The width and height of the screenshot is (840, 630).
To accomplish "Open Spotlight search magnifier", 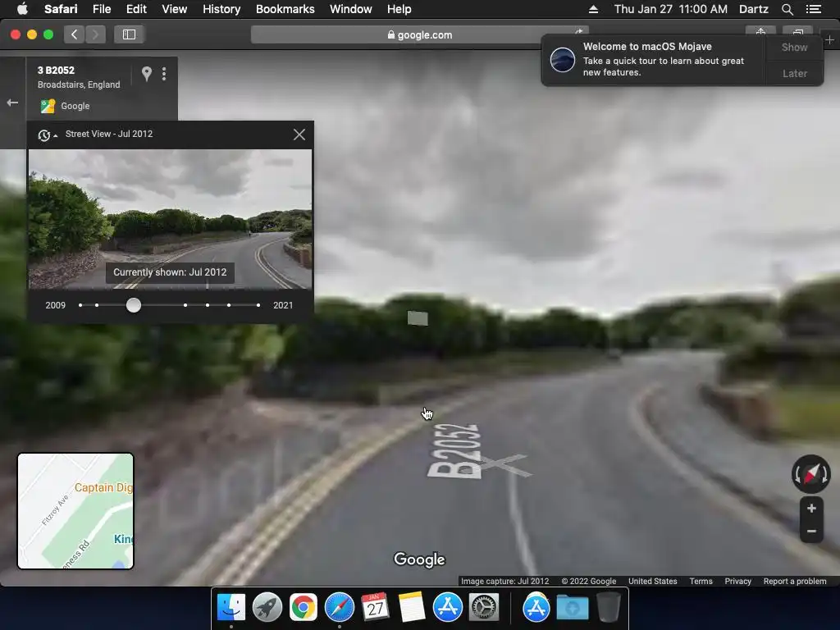I will (787, 9).
